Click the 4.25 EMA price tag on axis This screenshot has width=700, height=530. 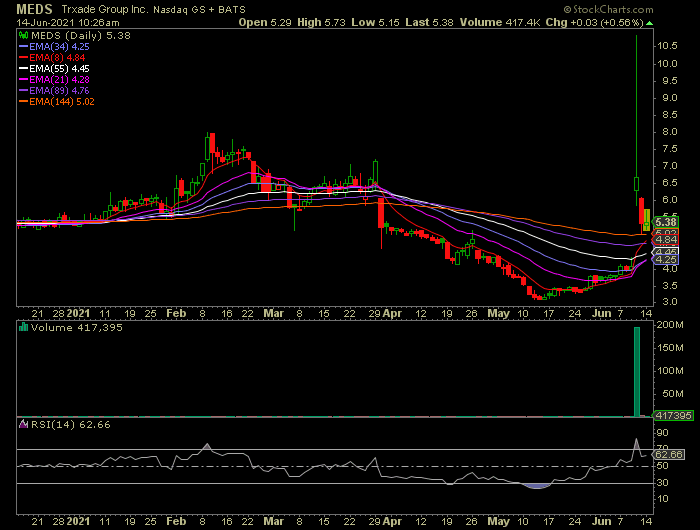click(666, 259)
